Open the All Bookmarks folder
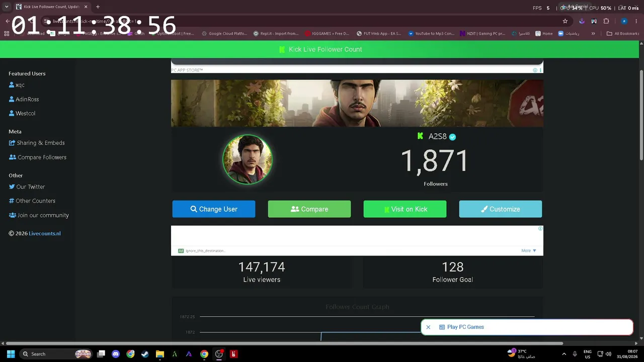This screenshot has height=362, width=644. 623,34
